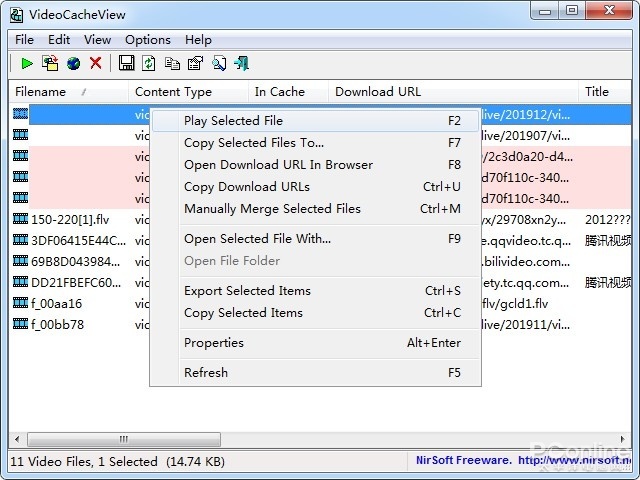
Task: Click the green Play Selected File toolbar icon
Action: tap(27, 64)
